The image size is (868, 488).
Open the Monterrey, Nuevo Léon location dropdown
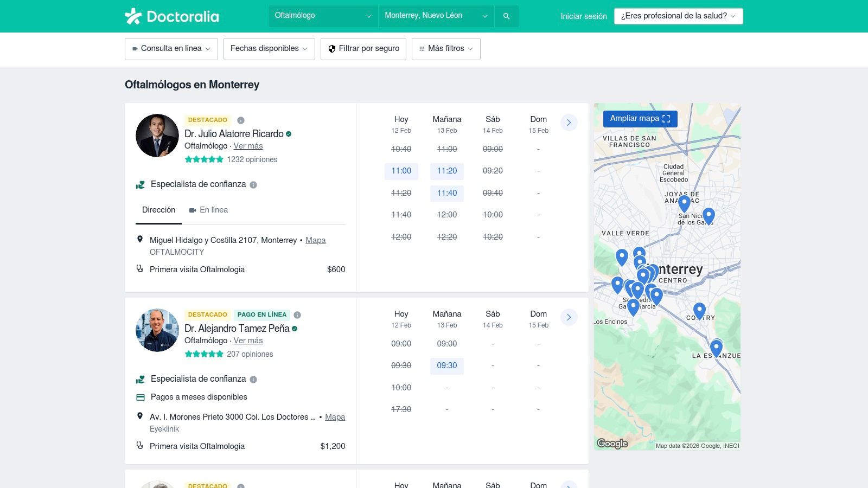point(436,16)
